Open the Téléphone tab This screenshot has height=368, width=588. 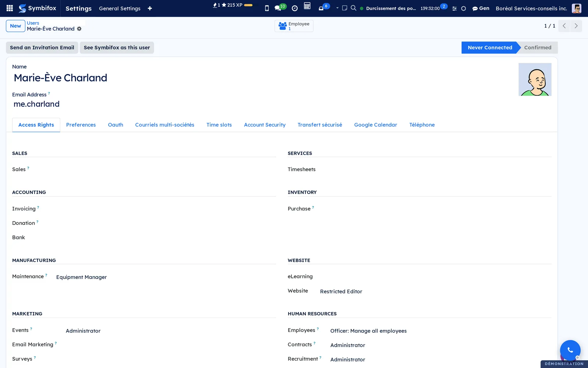coord(422,125)
